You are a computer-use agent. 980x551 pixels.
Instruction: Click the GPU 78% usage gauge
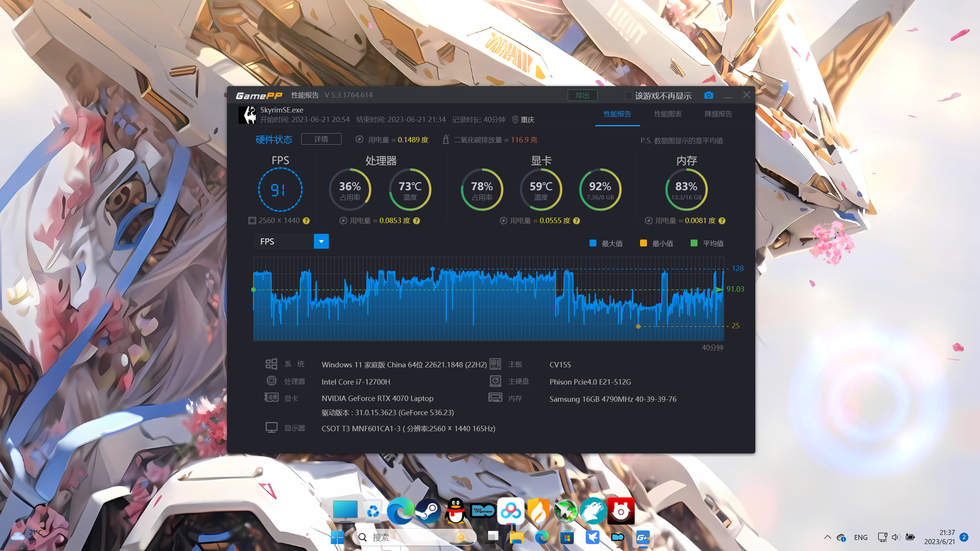[482, 189]
